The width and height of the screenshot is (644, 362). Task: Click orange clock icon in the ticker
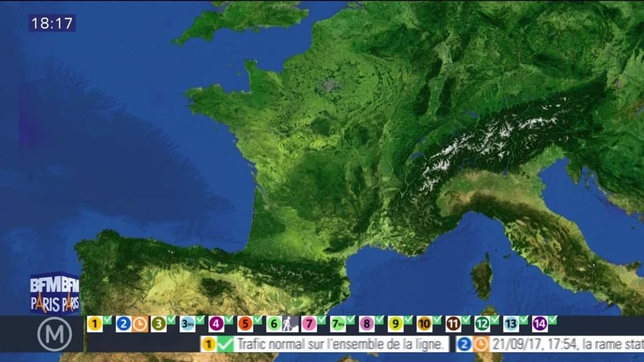[x=481, y=344]
